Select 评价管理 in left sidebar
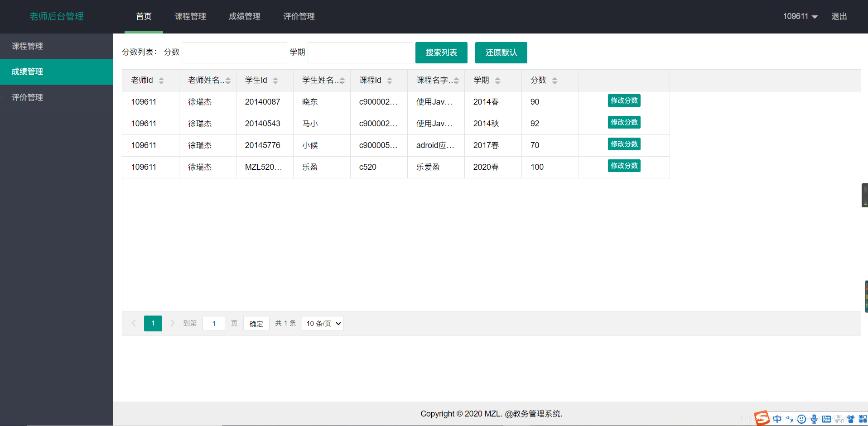This screenshot has height=426, width=868. pos(57,97)
